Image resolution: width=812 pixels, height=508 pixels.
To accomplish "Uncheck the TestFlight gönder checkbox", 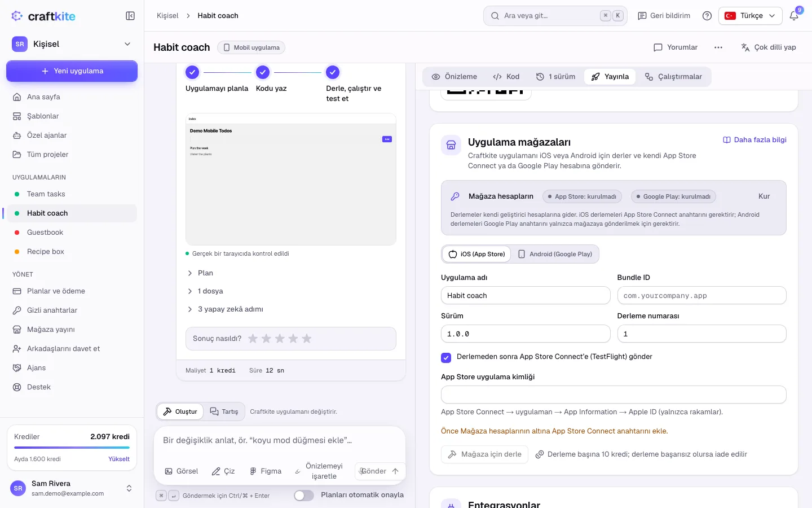I will click(446, 357).
